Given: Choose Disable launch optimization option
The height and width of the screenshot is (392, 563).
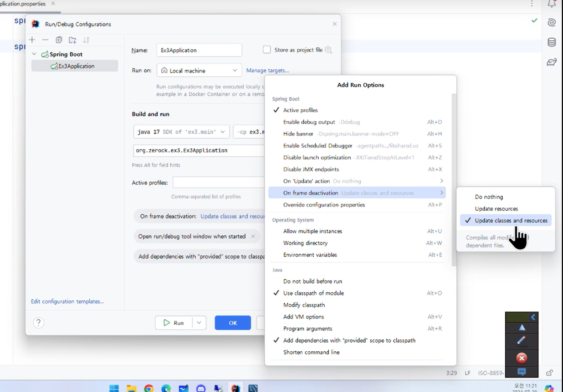Looking at the screenshot, I should coord(357,157).
